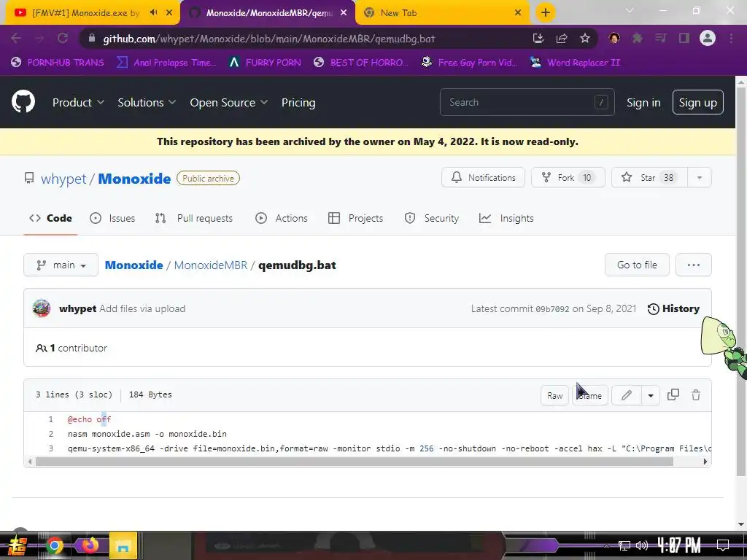Click the Notifications button
The image size is (747, 560).
[483, 178]
